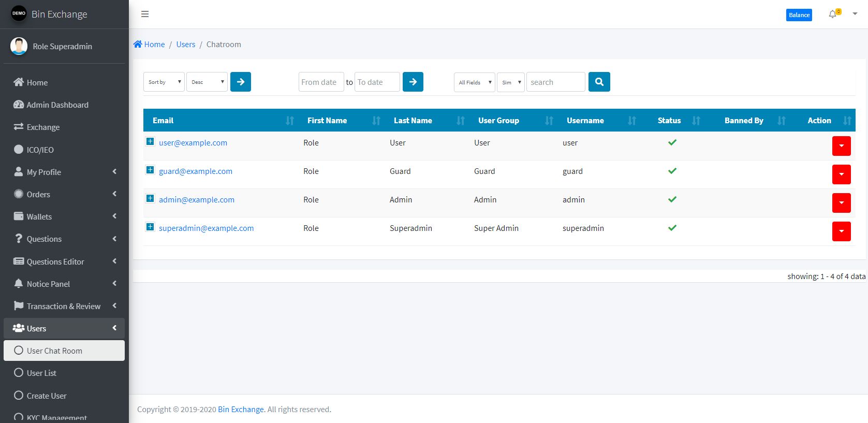Click the Home breadcrumb house icon

pos(138,44)
